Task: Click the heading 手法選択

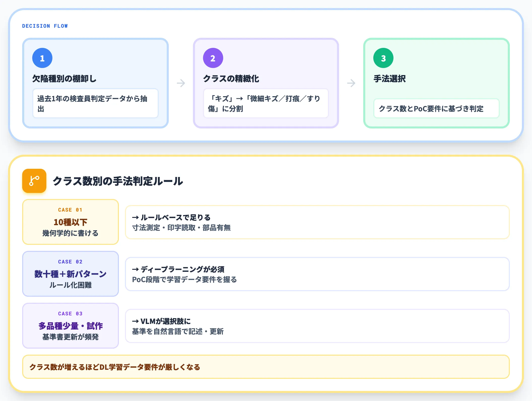Action: point(389,79)
